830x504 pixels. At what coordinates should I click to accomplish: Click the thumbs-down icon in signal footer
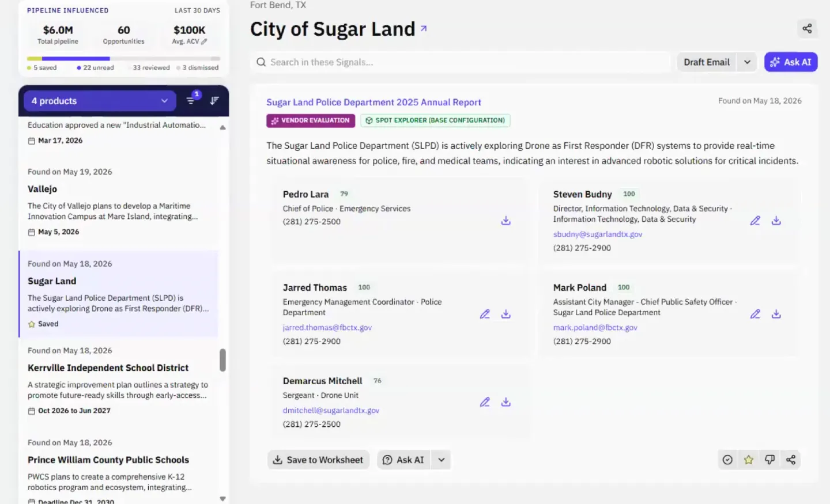coord(769,460)
